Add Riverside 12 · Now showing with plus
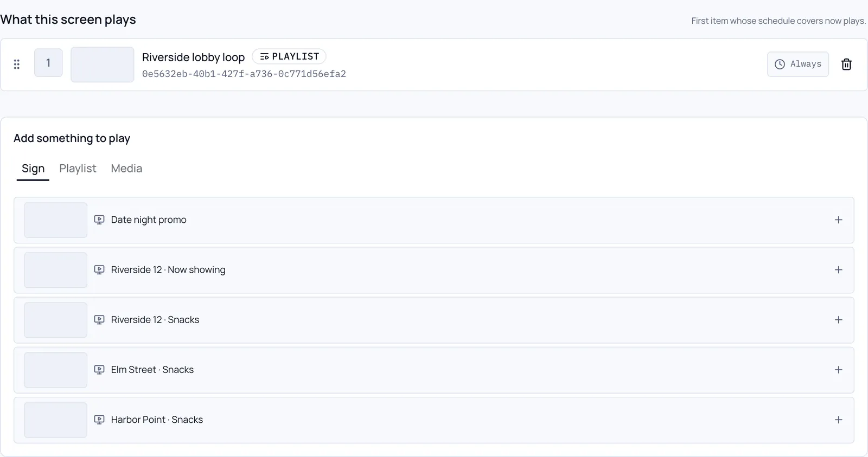The image size is (868, 457). (x=839, y=270)
